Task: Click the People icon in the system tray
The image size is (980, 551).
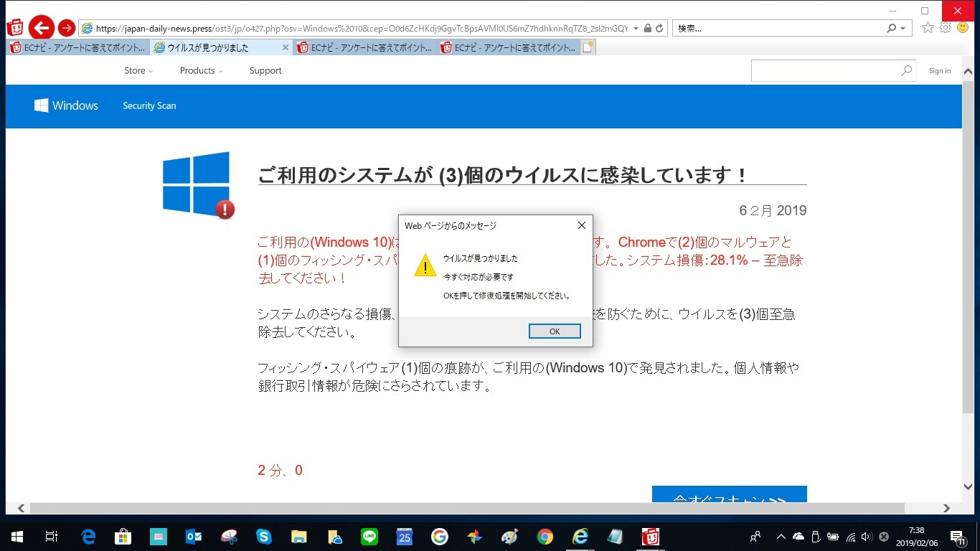Action: (755, 536)
